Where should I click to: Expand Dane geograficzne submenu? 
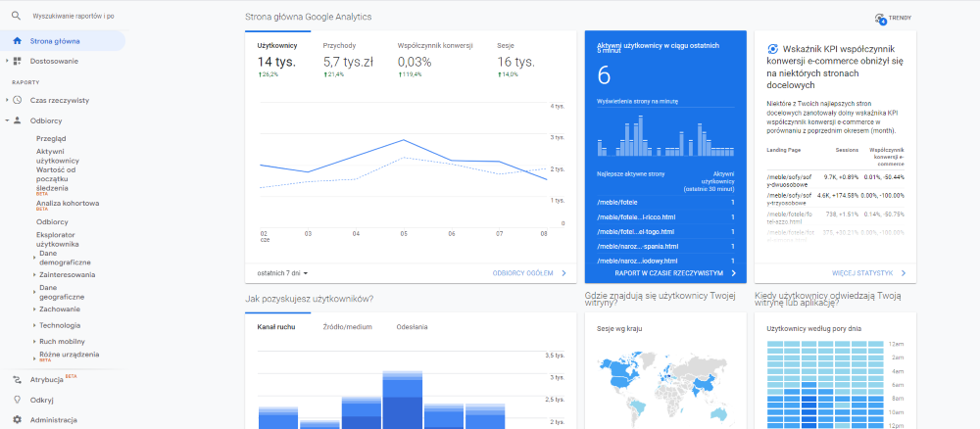(34, 292)
